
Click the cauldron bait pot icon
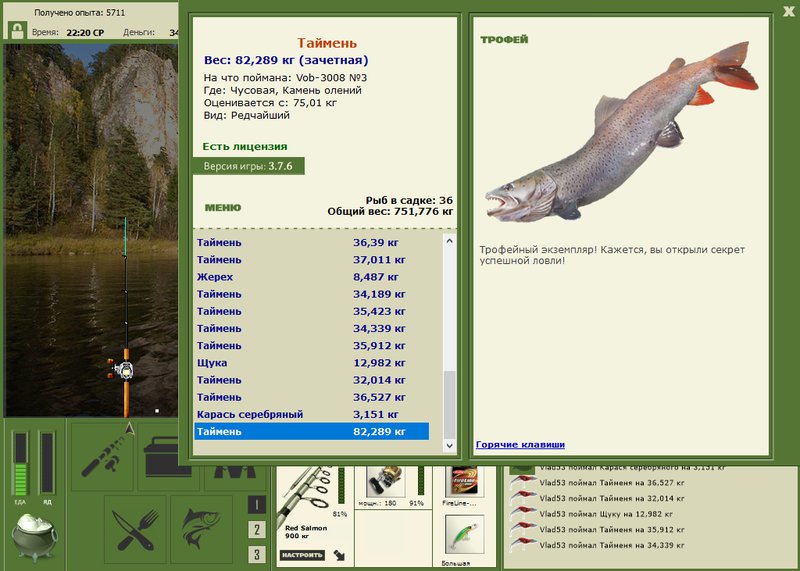(x=34, y=536)
